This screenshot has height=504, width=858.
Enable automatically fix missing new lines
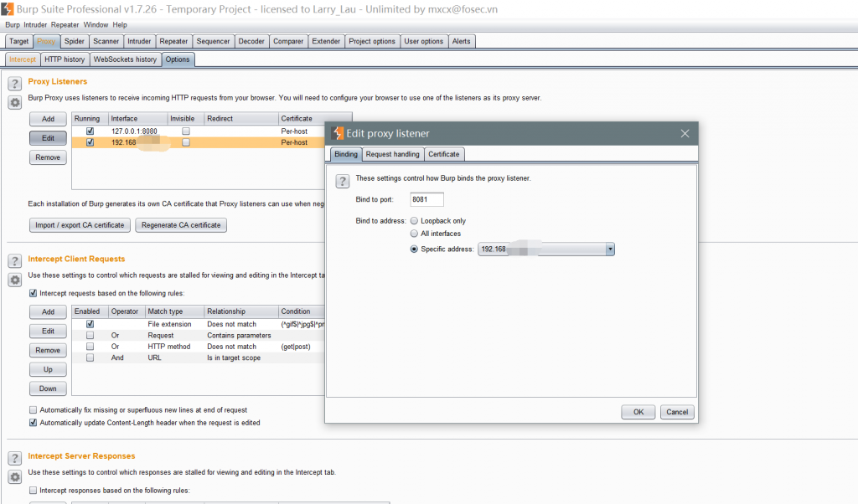click(33, 410)
